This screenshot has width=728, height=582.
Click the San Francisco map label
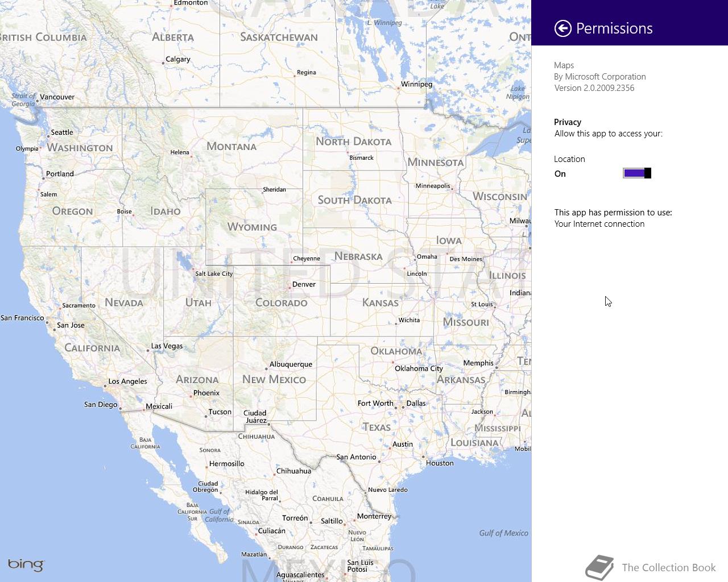[22, 318]
